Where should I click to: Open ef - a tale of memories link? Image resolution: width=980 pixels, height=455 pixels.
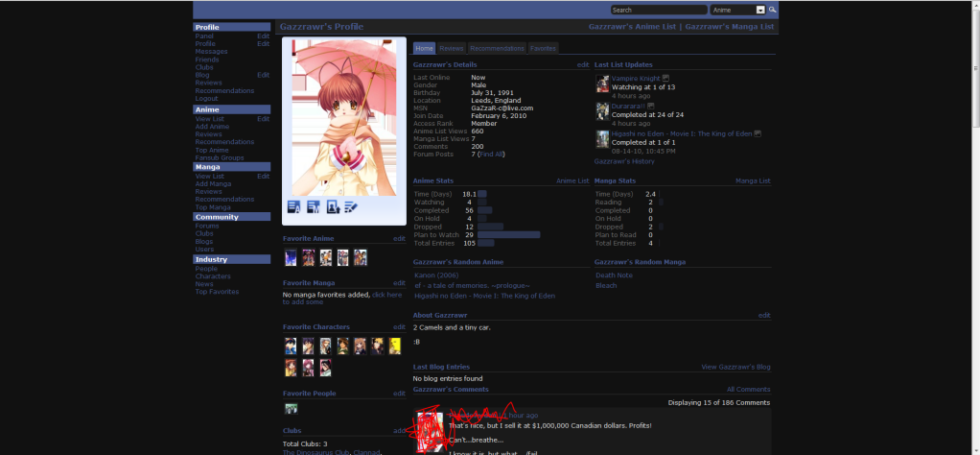472,285
